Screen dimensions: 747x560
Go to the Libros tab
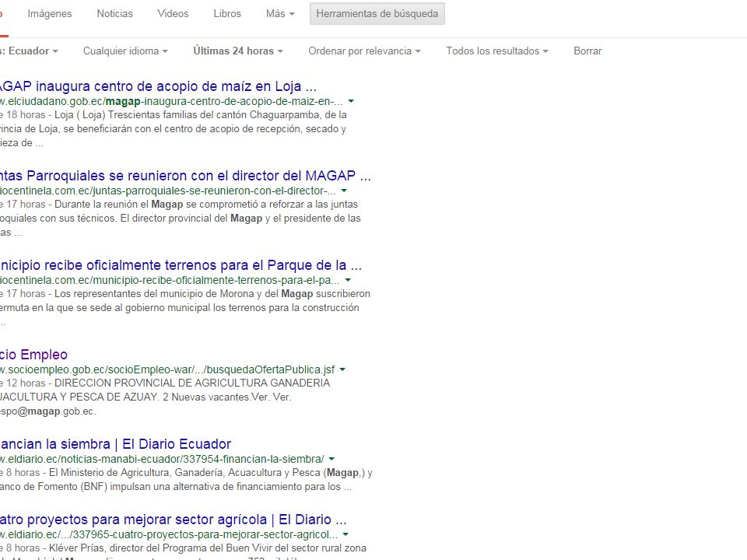click(227, 14)
